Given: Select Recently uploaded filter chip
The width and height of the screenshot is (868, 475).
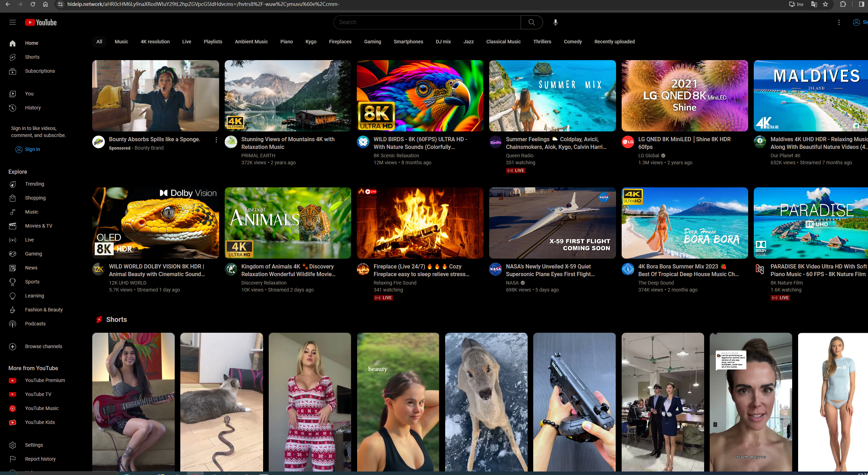Looking at the screenshot, I should coord(614,42).
